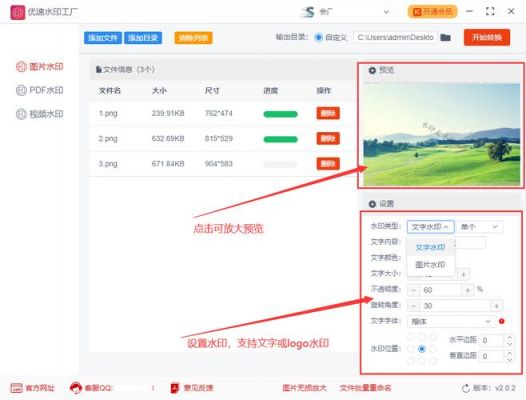This screenshot has width=526, height=400.
Task: Open the 图片无损放大 link
Action: pos(305,388)
